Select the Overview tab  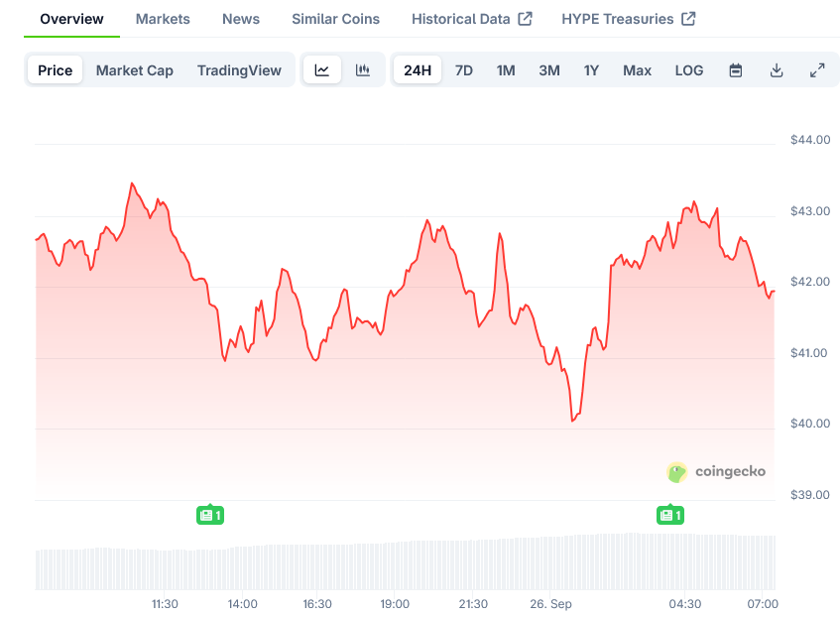(x=71, y=19)
